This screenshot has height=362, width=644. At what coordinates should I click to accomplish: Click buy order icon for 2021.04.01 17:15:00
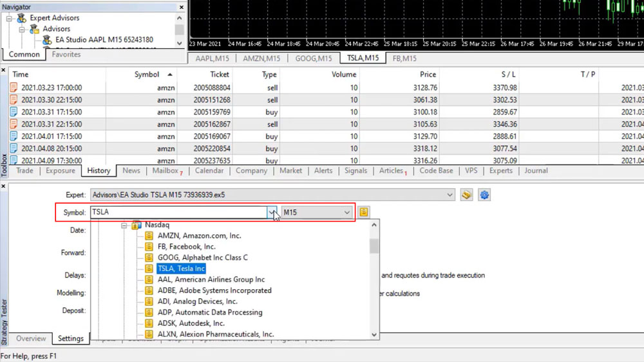pyautogui.click(x=14, y=137)
